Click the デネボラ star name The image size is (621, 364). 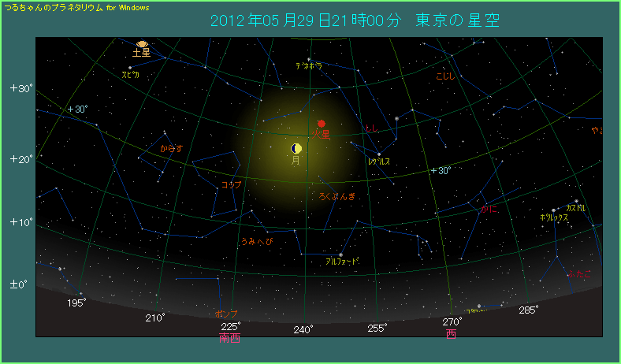click(x=309, y=66)
